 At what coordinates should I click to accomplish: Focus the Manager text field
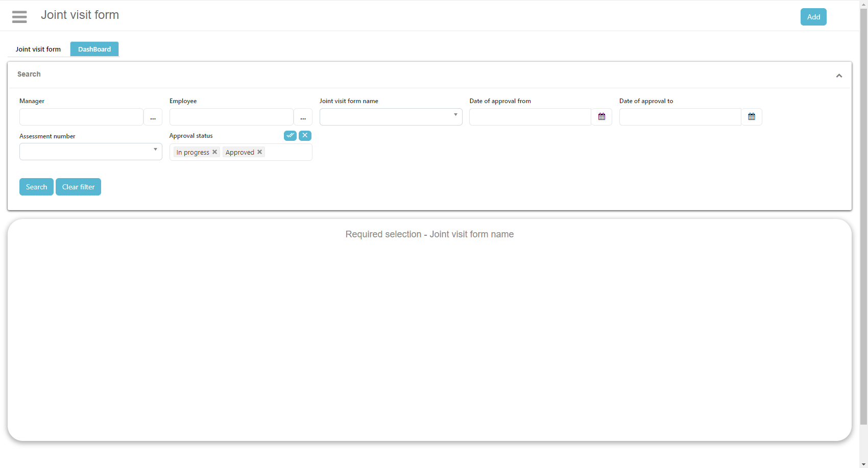pyautogui.click(x=81, y=117)
